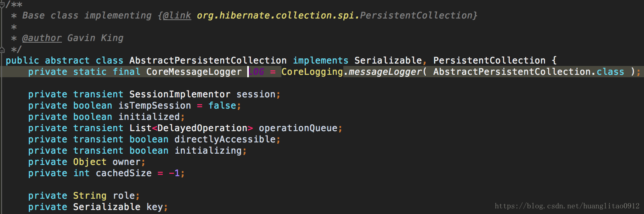Click the initializing field name
The image size is (644, 214).
(208, 151)
